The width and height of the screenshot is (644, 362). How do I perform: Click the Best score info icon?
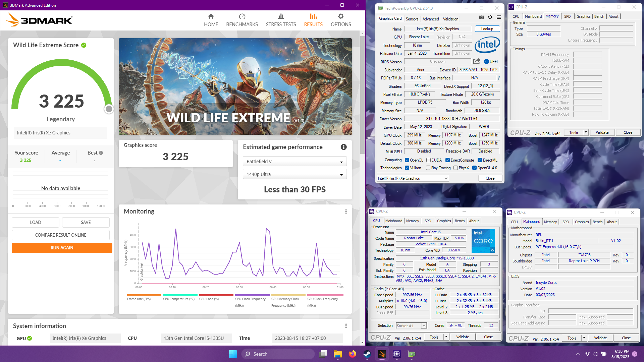(101, 153)
